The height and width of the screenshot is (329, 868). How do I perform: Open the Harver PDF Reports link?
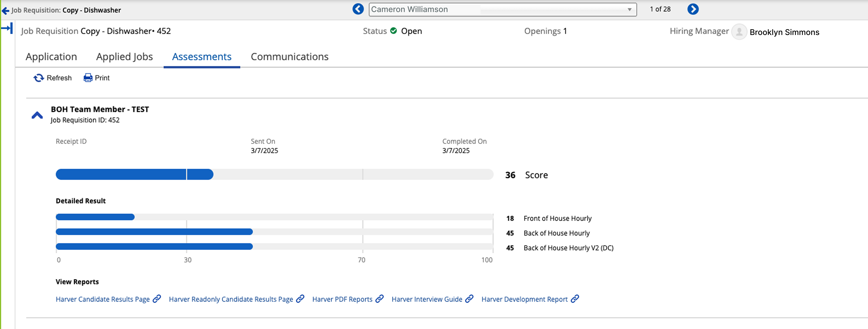click(x=342, y=299)
